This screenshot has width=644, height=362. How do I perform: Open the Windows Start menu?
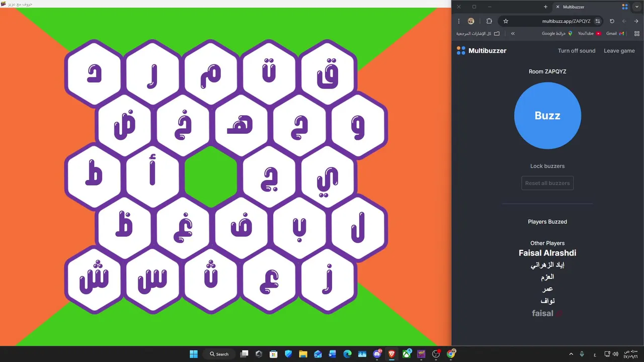point(194,354)
